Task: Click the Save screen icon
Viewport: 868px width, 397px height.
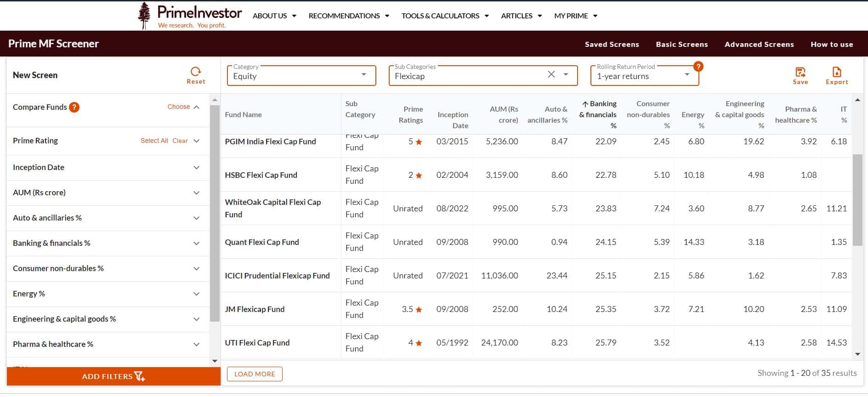Action: tap(800, 72)
